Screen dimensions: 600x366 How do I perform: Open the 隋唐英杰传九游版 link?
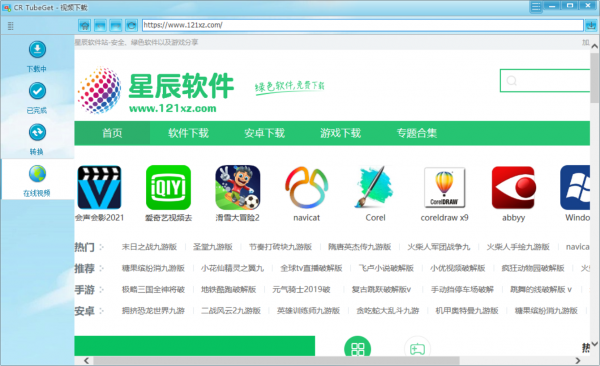[360, 247]
